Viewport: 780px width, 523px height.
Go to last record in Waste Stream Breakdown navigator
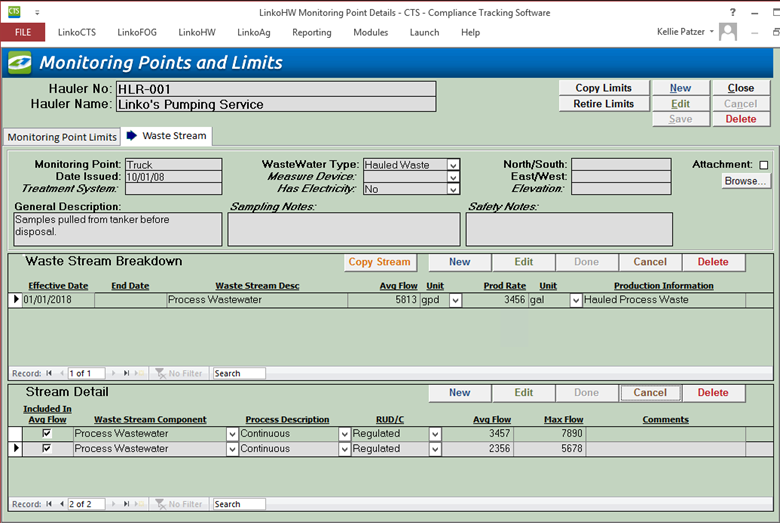tap(126, 373)
